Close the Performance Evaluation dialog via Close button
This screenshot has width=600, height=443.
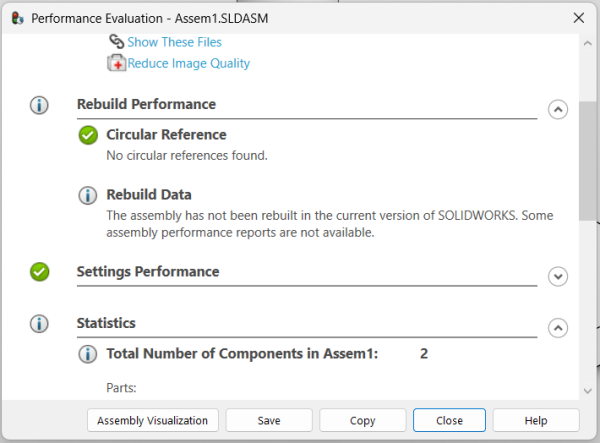coord(449,420)
